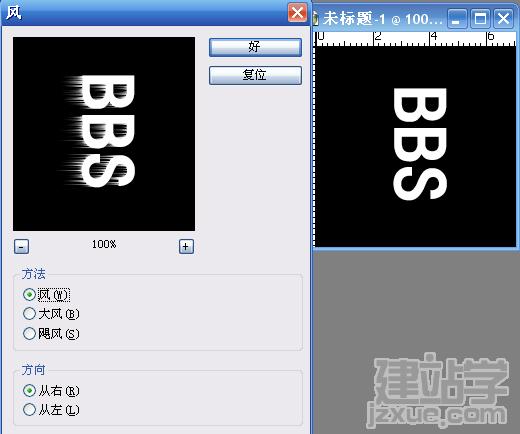The width and height of the screenshot is (520, 434).
Task: Click the 100% preview zoom label
Action: pyautogui.click(x=104, y=244)
